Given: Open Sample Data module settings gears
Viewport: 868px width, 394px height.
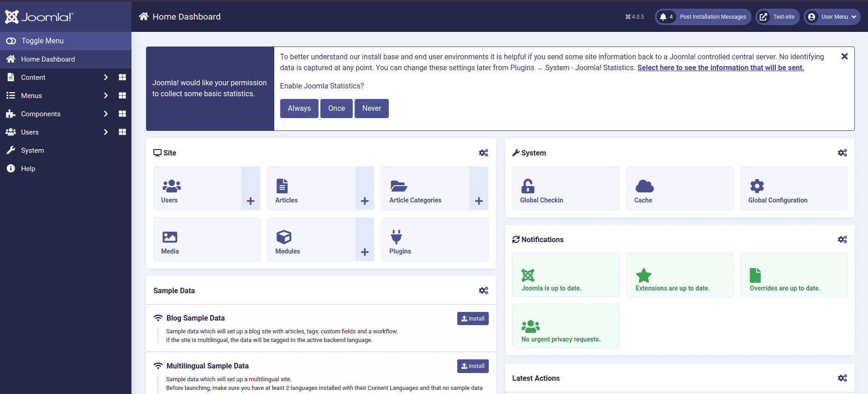Looking at the screenshot, I should point(483,290).
